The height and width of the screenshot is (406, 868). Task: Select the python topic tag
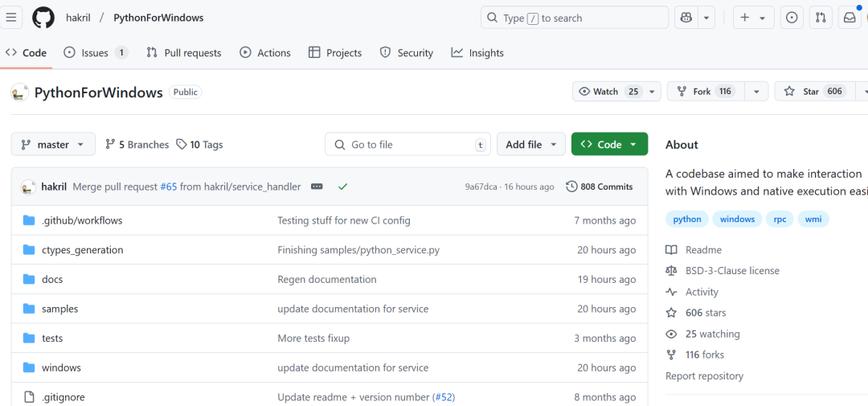pos(687,219)
